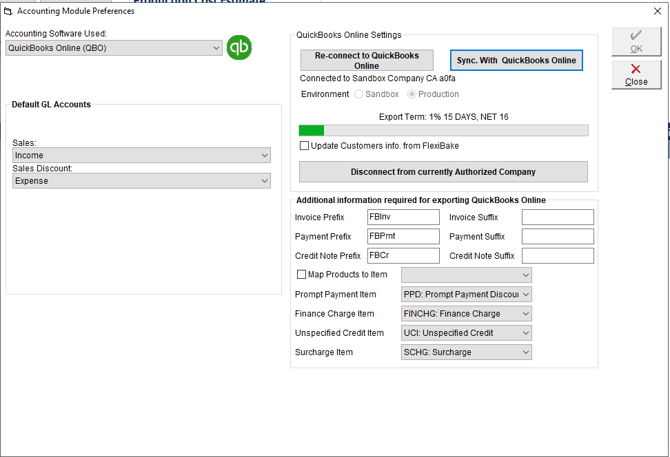Click the green QuickBooks logo icon
Image resolution: width=670 pixels, height=457 pixels.
click(239, 47)
